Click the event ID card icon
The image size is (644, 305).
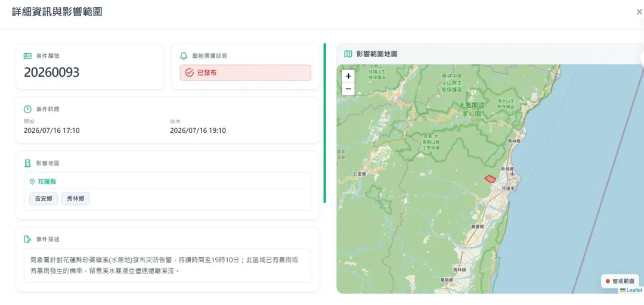pos(27,56)
